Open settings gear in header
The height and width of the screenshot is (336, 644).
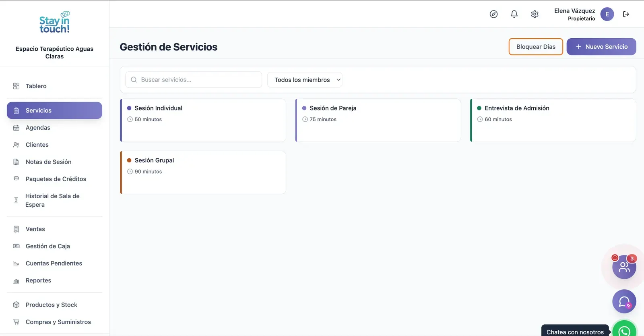(535, 14)
